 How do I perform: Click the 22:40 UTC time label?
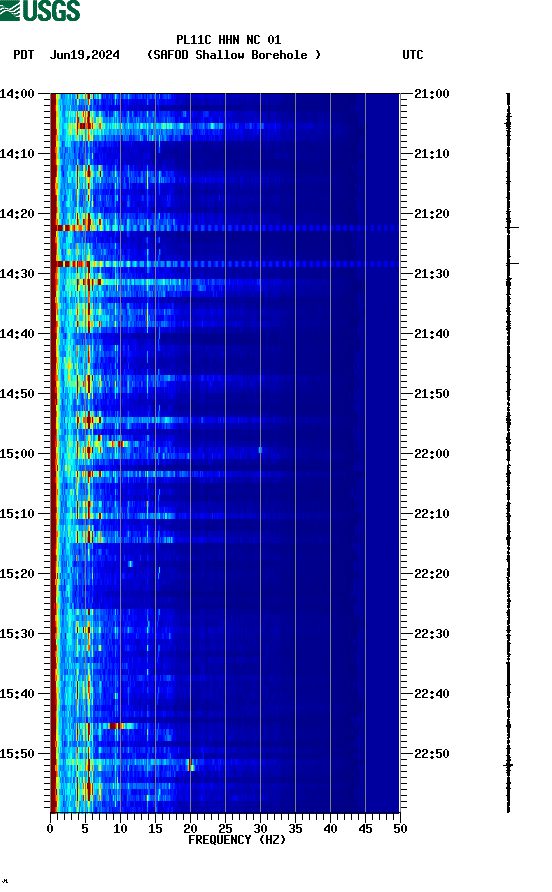[x=432, y=693]
